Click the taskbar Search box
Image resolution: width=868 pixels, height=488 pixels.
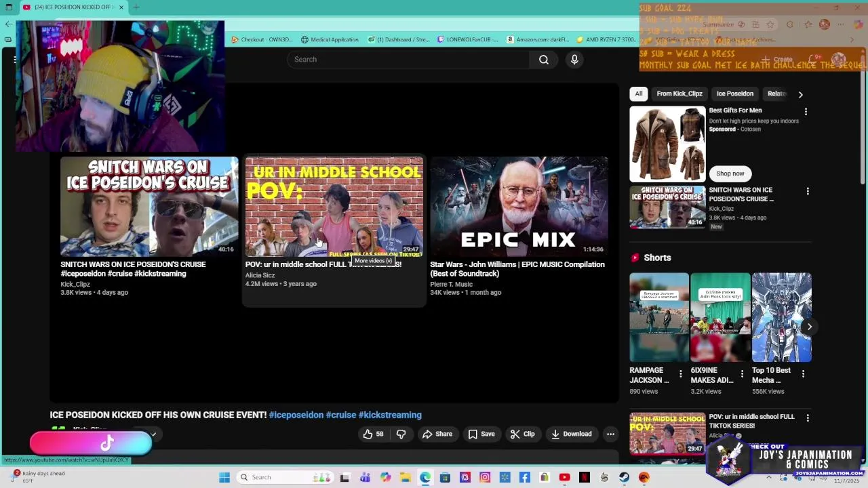coord(285,477)
